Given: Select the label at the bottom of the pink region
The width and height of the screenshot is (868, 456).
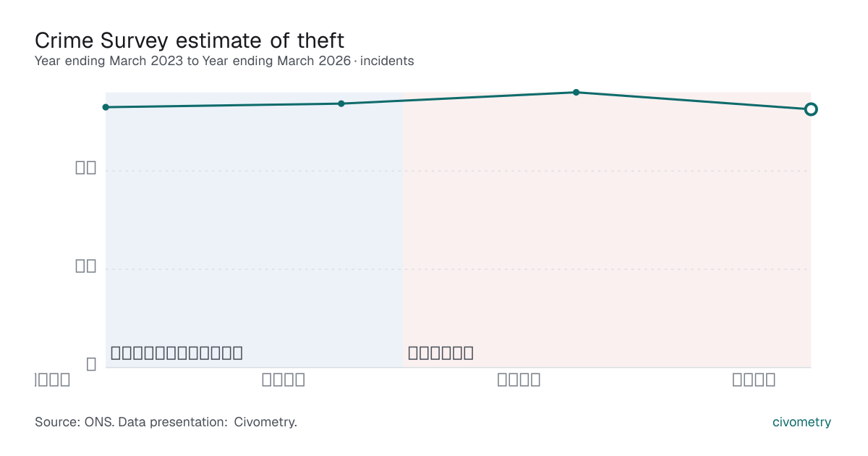Looking at the screenshot, I should tap(441, 353).
